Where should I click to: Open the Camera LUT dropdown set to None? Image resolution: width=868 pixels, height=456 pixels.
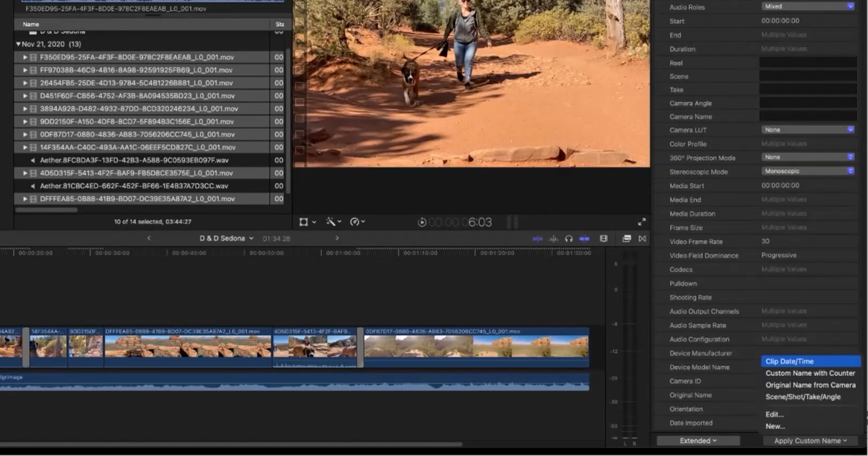coord(808,129)
